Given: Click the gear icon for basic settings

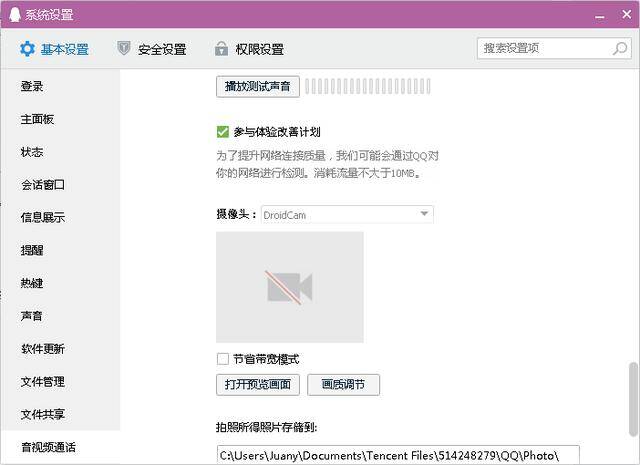Looking at the screenshot, I should (x=27, y=49).
